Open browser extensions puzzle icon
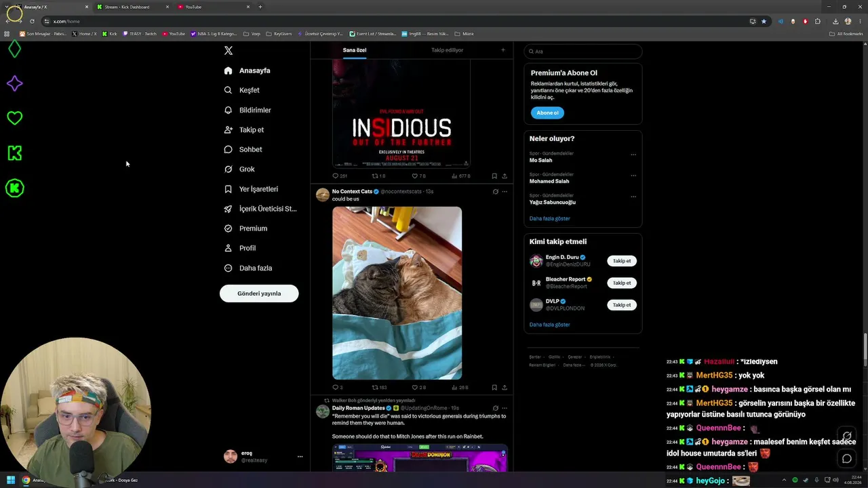868x488 pixels. pos(818,21)
